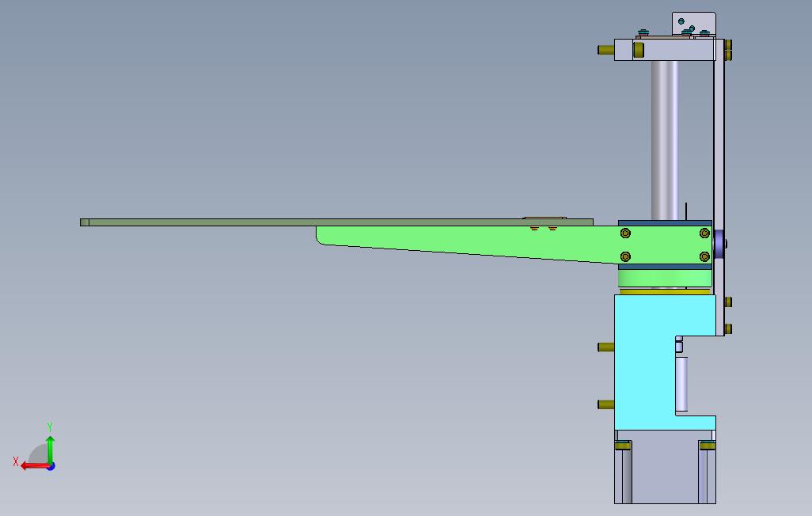Select the cyan C-shaped bracket

point(645,362)
